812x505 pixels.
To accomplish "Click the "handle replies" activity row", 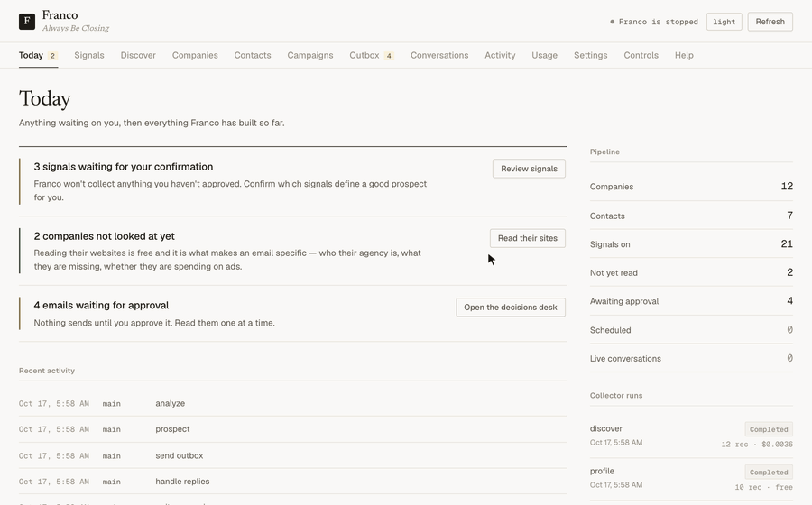I will (293, 482).
